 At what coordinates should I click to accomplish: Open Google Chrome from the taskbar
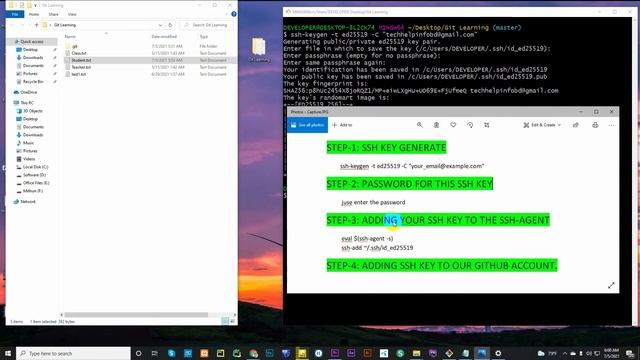tap(253, 353)
